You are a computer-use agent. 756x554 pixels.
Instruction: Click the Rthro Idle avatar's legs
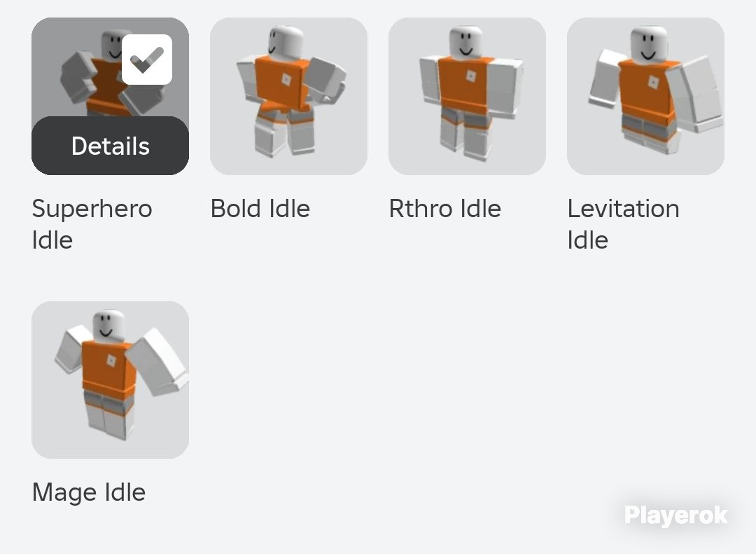465,134
